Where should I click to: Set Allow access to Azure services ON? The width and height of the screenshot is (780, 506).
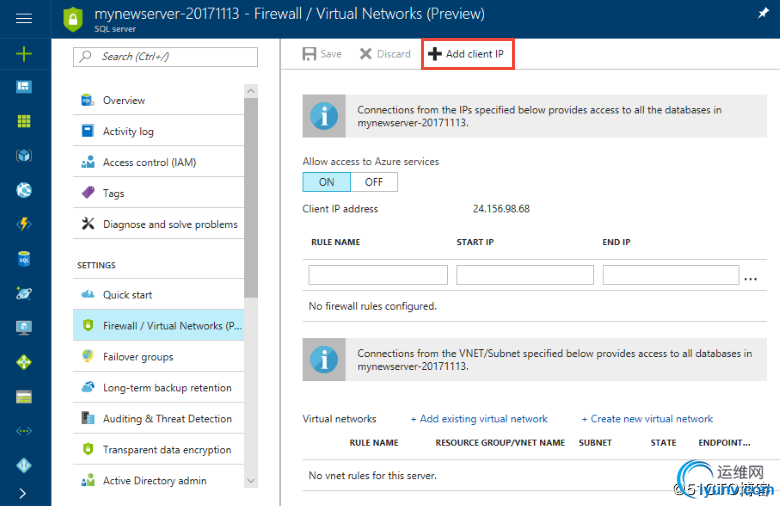tap(326, 182)
